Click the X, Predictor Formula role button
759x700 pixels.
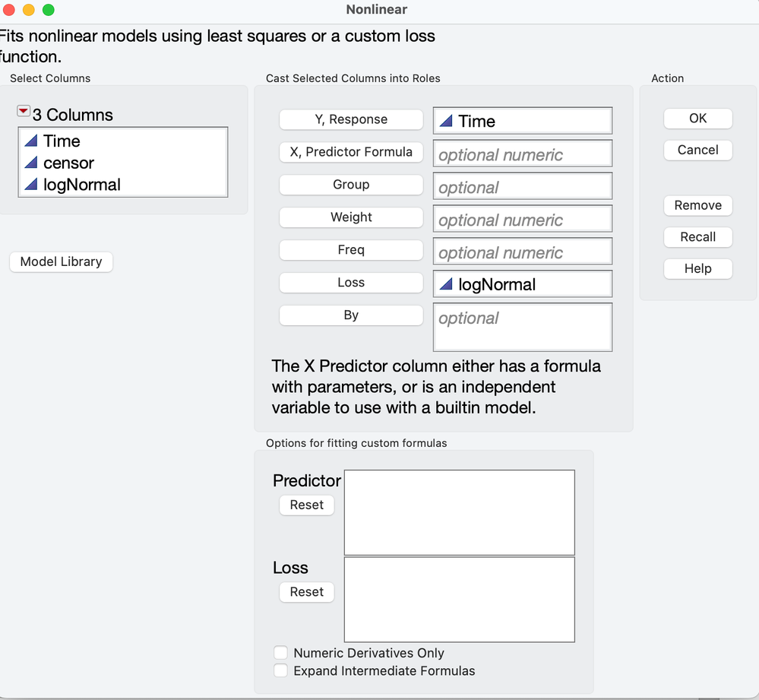[351, 152]
